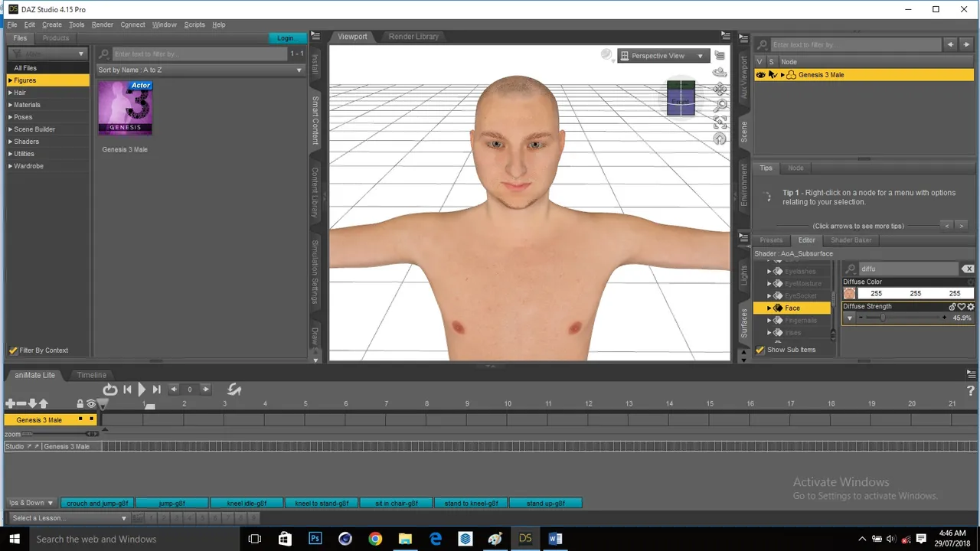Click the add track plus icon

(x=10, y=403)
